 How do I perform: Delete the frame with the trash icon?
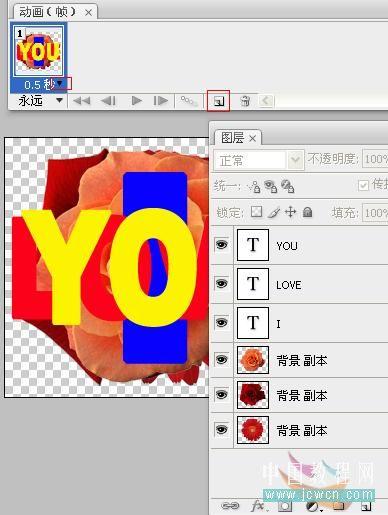point(245,101)
